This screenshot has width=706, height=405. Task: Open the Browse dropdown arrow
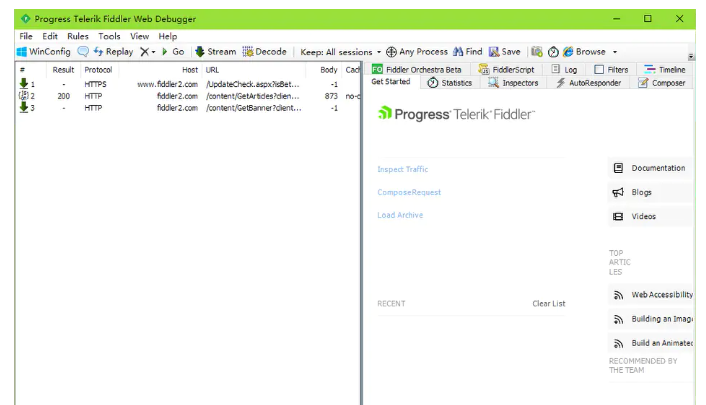(615, 52)
